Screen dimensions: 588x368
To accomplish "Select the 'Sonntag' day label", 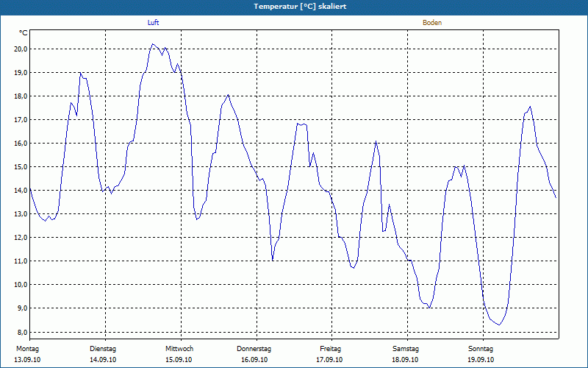I will point(481,349).
